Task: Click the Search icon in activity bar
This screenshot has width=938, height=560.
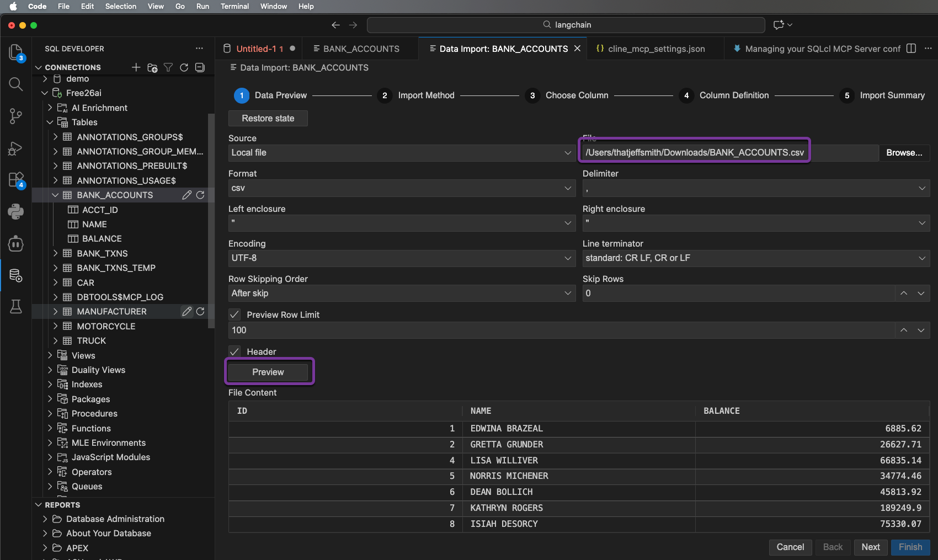Action: pyautogui.click(x=15, y=84)
